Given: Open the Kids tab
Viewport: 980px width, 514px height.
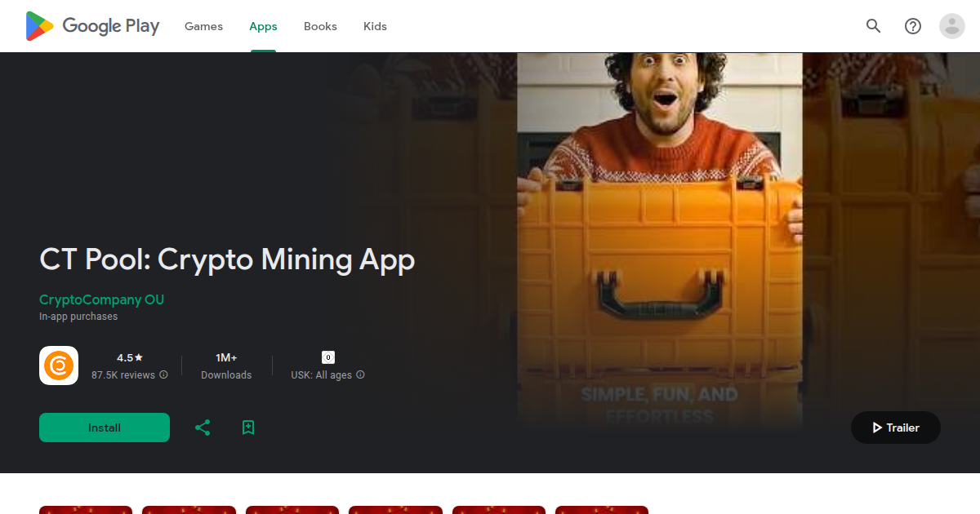Looking at the screenshot, I should (x=375, y=26).
